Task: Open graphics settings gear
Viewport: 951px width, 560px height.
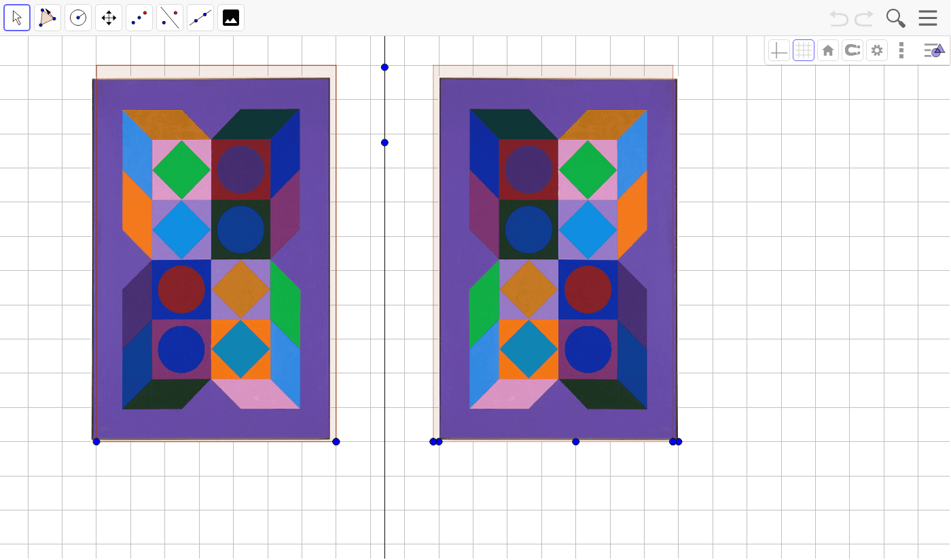Action: click(x=877, y=50)
